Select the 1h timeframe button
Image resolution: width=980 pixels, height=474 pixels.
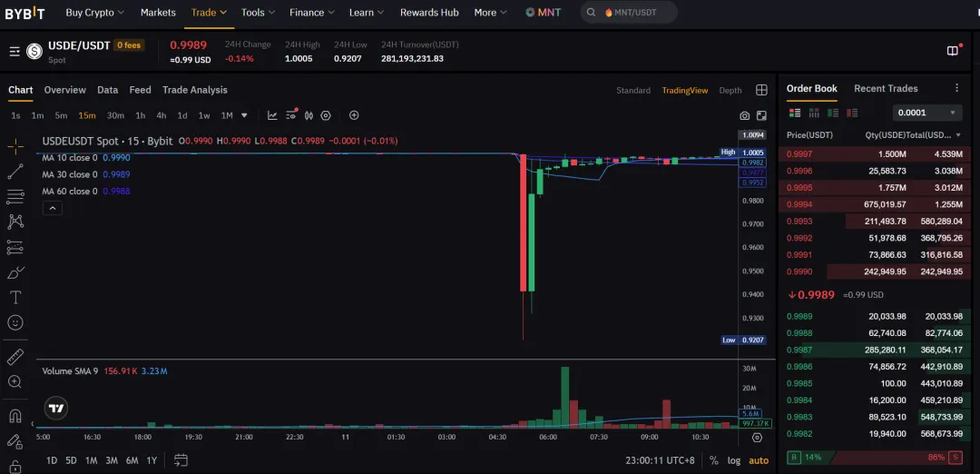(141, 115)
